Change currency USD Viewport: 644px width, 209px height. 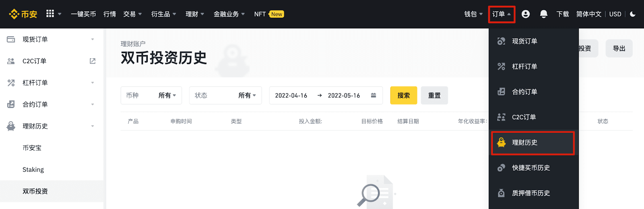615,14
